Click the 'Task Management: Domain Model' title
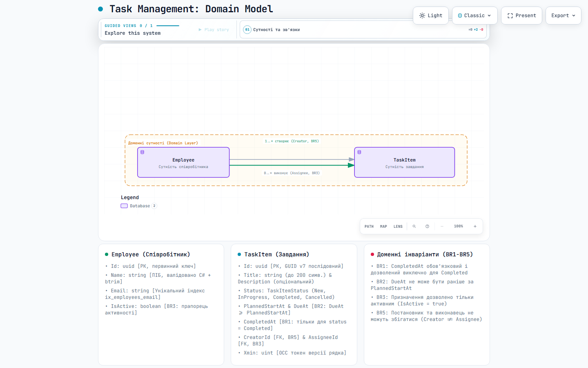Image resolution: width=588 pixels, height=368 pixels. pyautogui.click(x=191, y=9)
